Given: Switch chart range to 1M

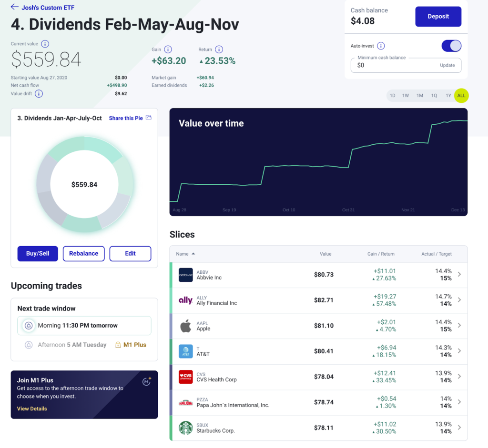Looking at the screenshot, I should [419, 96].
